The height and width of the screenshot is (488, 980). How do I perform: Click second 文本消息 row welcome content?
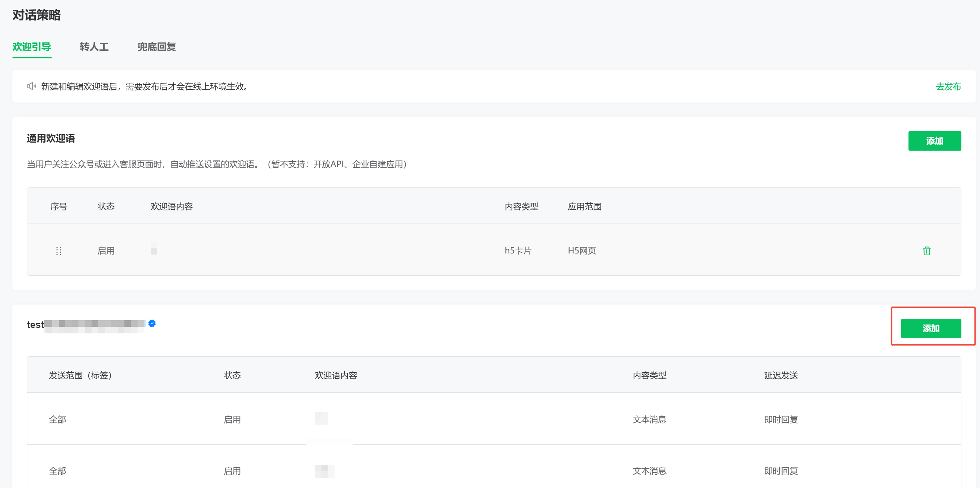tap(324, 471)
